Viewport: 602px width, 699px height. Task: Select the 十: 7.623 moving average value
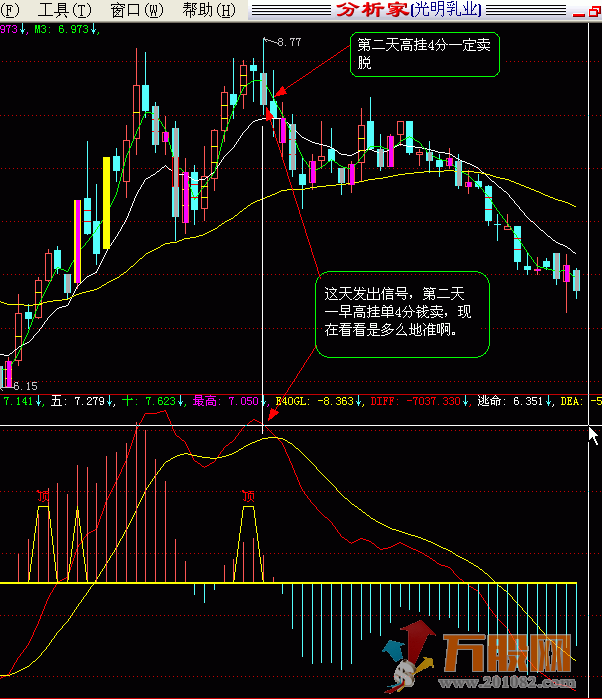153,401
